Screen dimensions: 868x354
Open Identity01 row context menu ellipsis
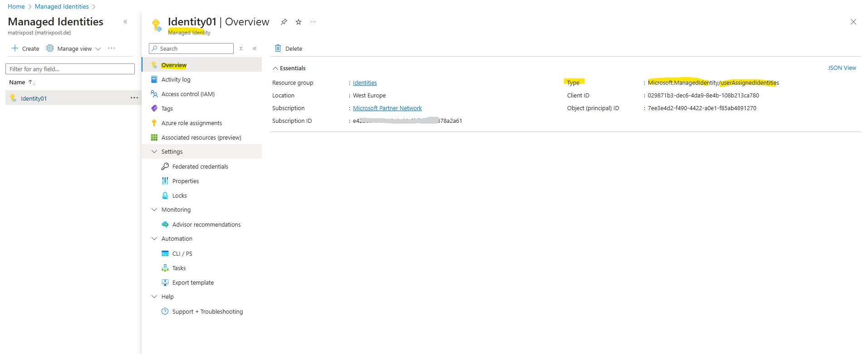tap(134, 98)
